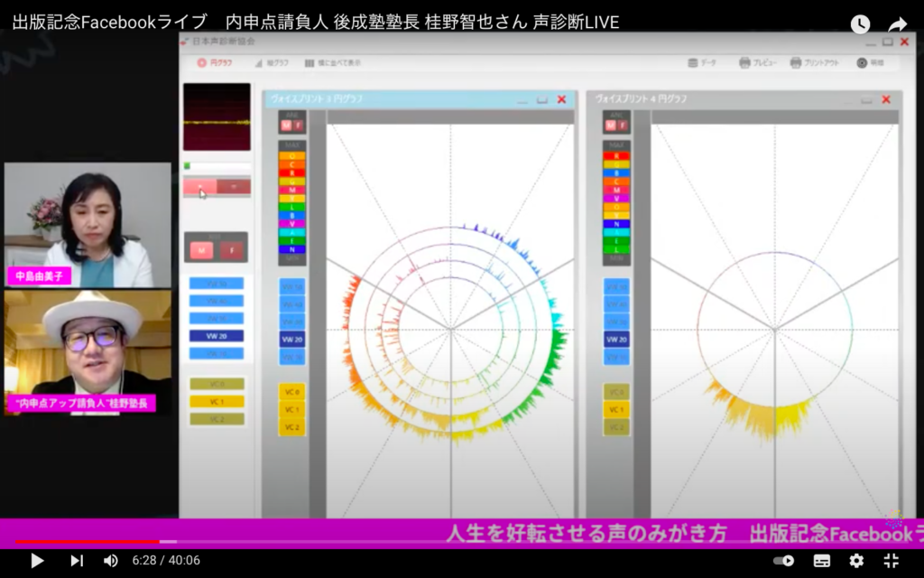The width and height of the screenshot is (924, 578).
Task: Click the Voiceprint 4 title bar
Action: (744, 99)
